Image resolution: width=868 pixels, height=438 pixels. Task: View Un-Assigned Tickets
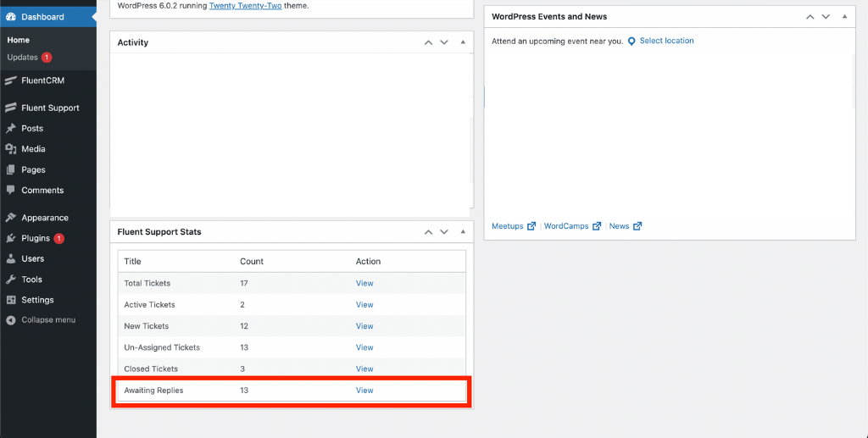click(364, 348)
